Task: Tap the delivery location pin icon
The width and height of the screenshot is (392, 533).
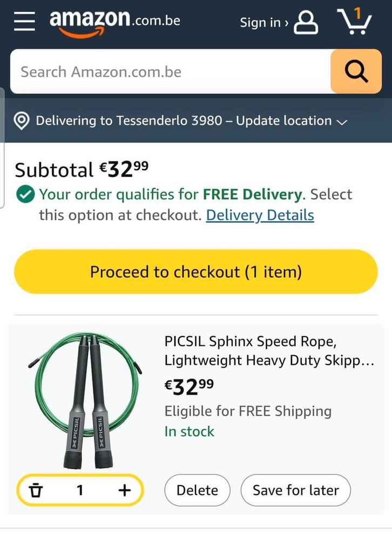Action: coord(21,121)
